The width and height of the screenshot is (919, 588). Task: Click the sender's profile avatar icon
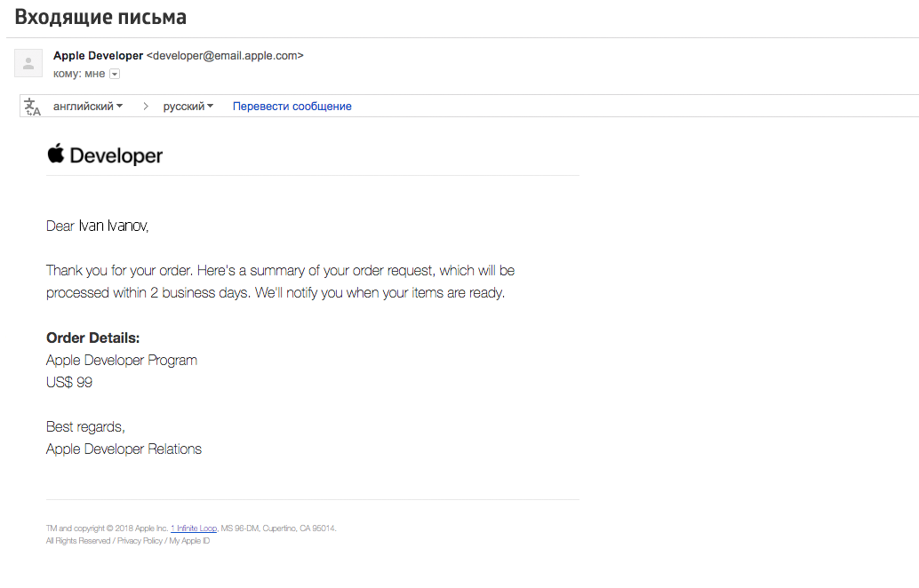28,63
